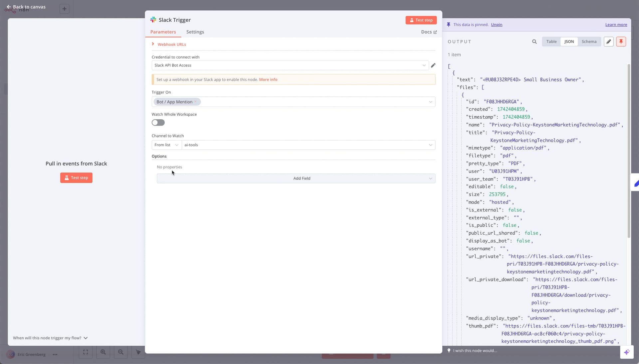Click the "application/pdf" mimetype value

coord(523,148)
